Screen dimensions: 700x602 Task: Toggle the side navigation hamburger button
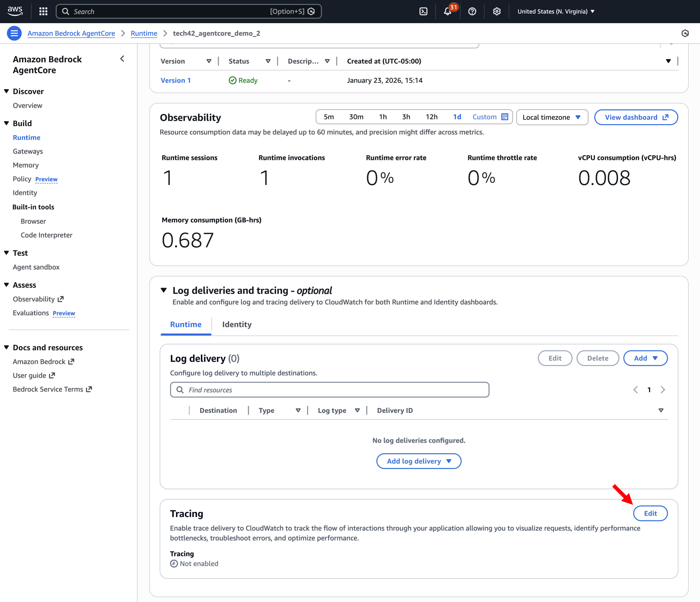(x=14, y=33)
